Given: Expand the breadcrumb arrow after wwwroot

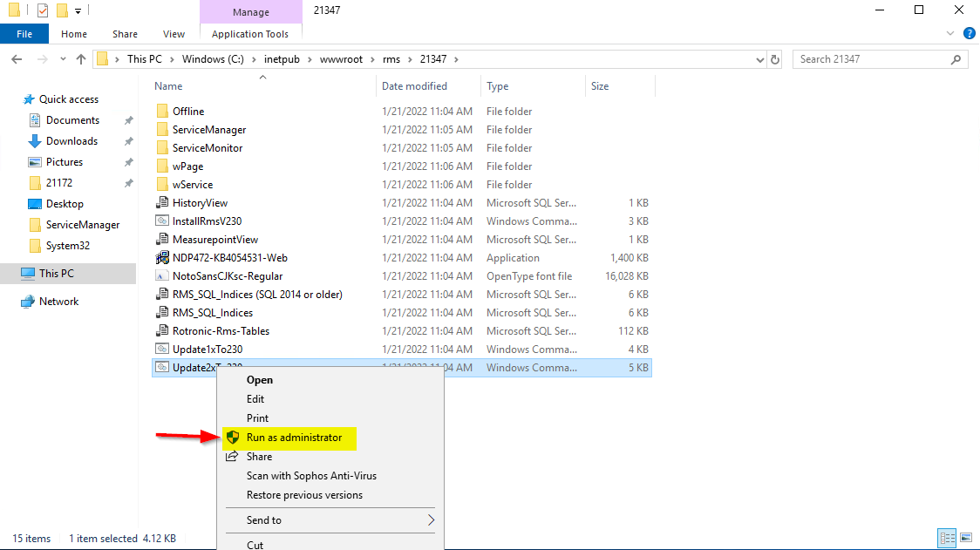Looking at the screenshot, I should click(x=372, y=59).
